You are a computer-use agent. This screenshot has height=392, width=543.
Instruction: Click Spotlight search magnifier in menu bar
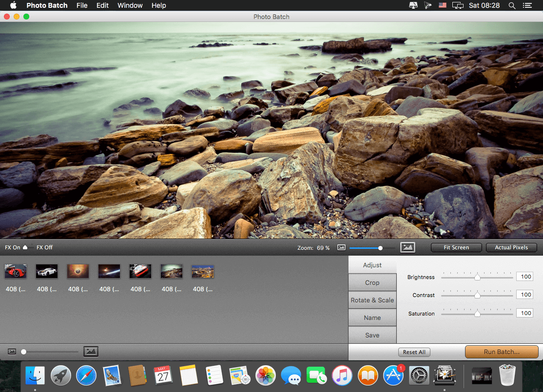[x=512, y=5]
